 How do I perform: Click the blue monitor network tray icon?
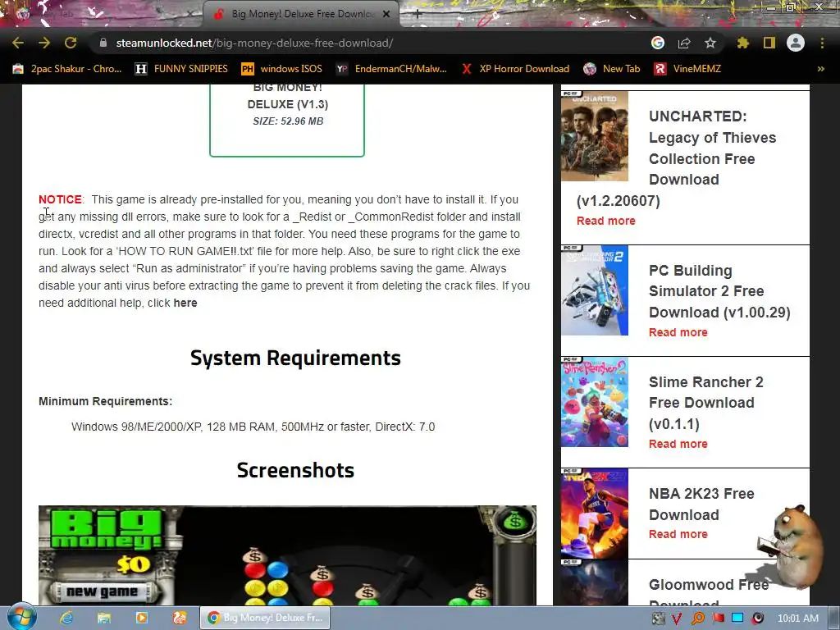tap(737, 619)
